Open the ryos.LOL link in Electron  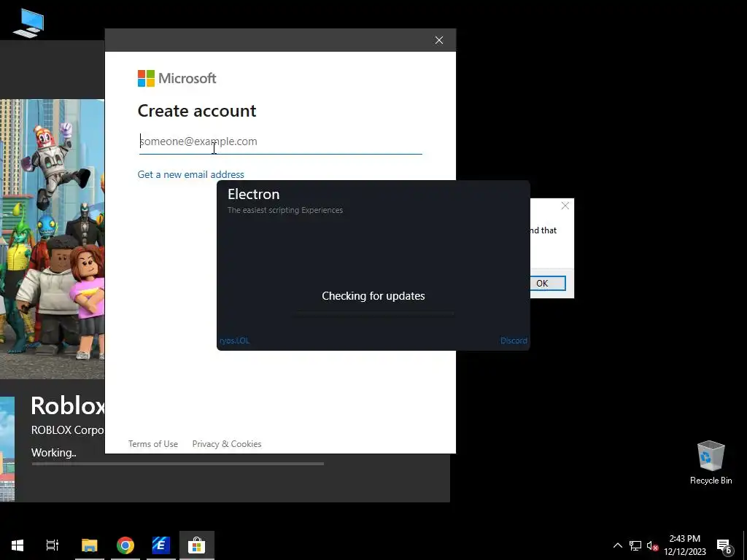click(x=234, y=341)
